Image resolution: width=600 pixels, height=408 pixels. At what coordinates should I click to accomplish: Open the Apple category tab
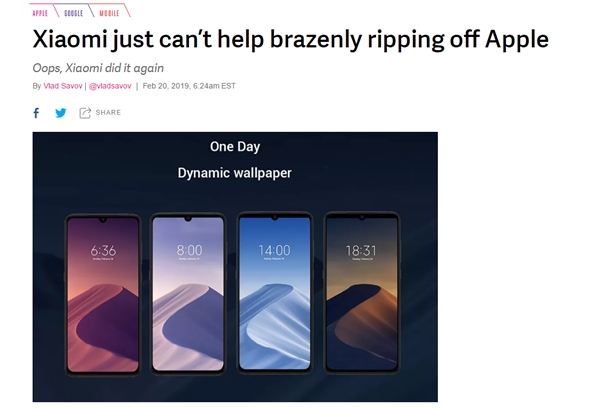point(40,13)
